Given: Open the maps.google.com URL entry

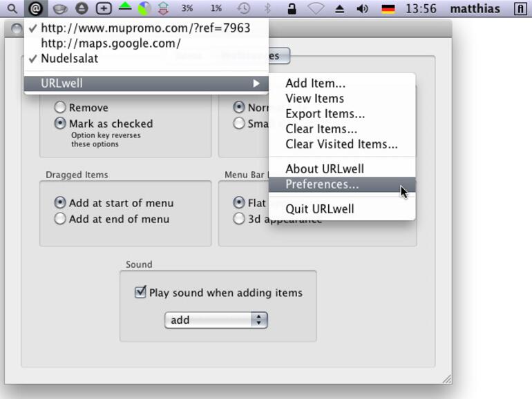Looking at the screenshot, I should click(146, 43).
